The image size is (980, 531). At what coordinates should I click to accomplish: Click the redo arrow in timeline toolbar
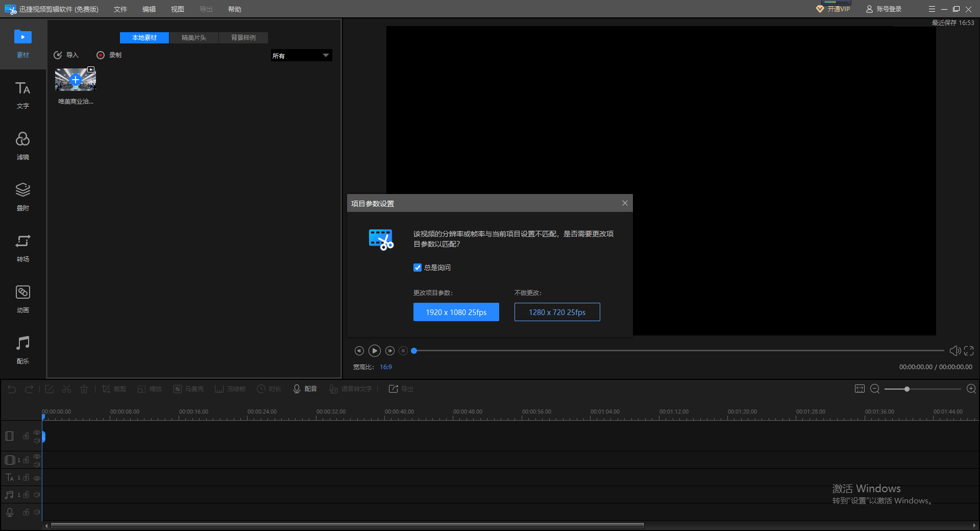pyautogui.click(x=29, y=389)
